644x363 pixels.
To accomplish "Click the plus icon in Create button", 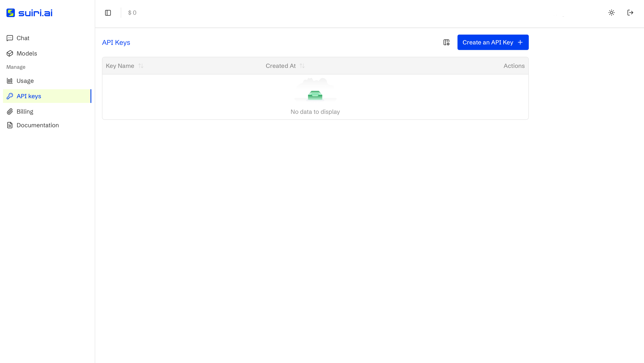I will point(520,42).
